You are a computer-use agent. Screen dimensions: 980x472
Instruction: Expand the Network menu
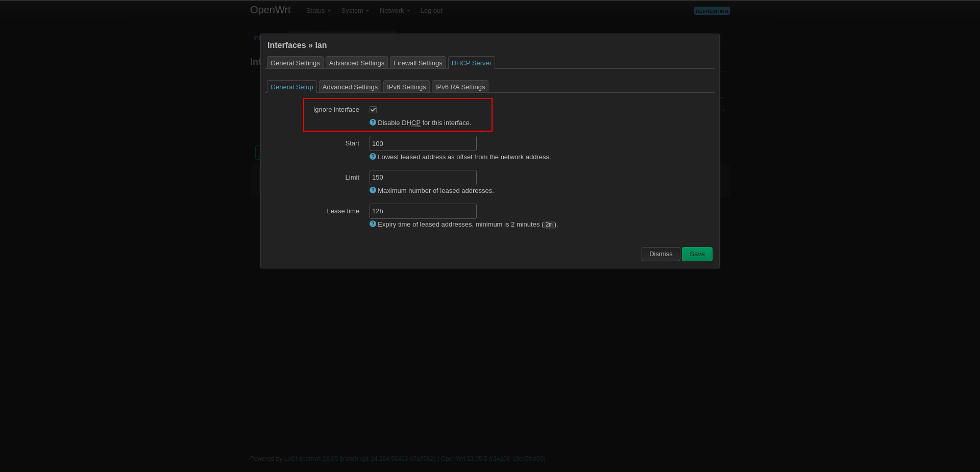(395, 11)
